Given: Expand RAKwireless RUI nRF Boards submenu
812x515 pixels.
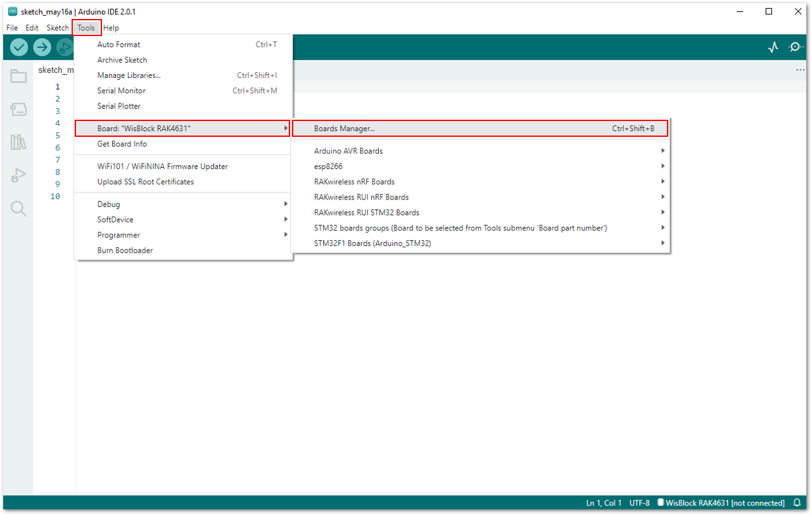Looking at the screenshot, I should pyautogui.click(x=480, y=197).
